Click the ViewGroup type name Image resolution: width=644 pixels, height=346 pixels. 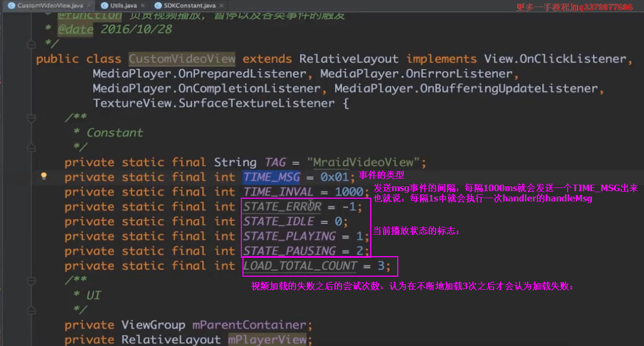pos(153,325)
